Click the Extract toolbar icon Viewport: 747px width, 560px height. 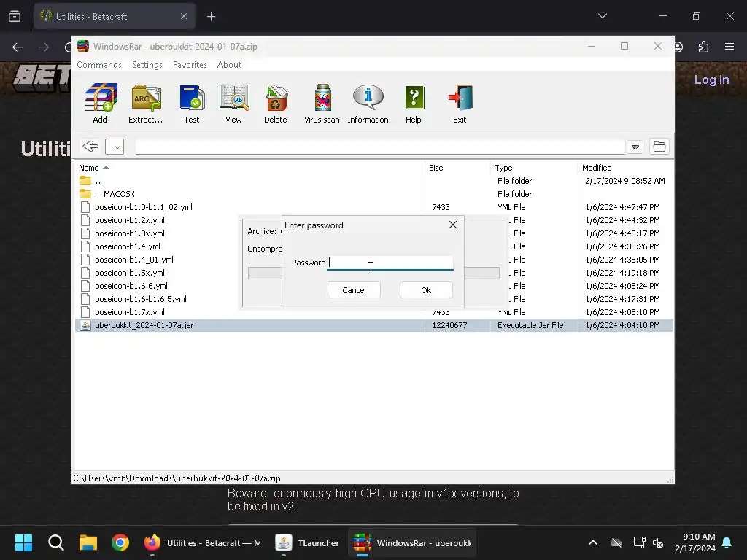pyautogui.click(x=146, y=104)
